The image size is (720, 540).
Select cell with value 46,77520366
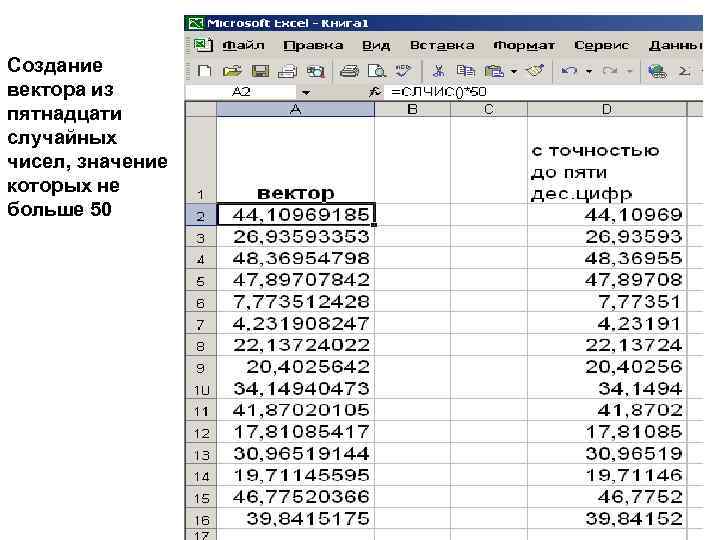click(x=296, y=497)
